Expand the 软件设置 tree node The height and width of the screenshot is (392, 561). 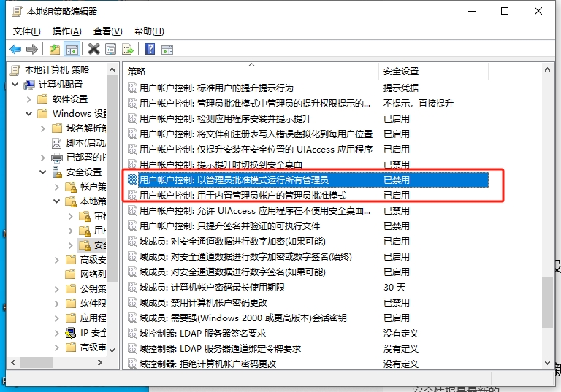tap(29, 99)
